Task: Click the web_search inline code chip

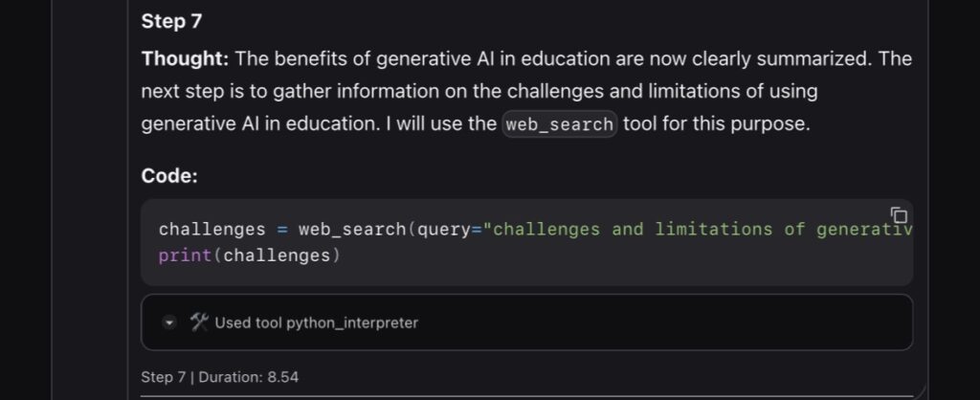Action: click(x=560, y=124)
